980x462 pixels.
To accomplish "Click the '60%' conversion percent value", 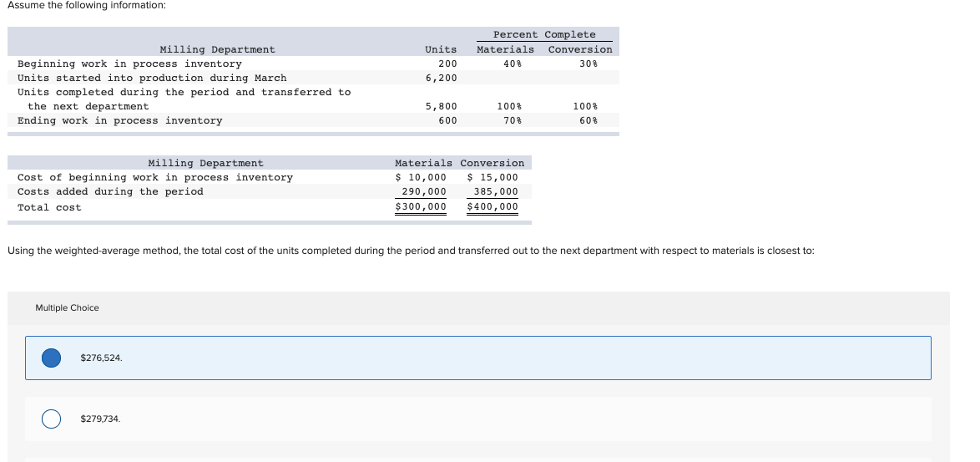I will click(x=589, y=120).
